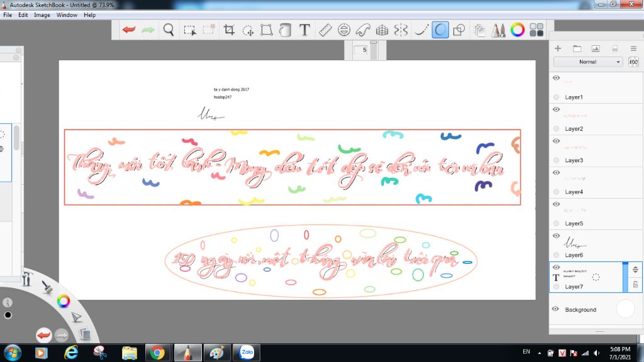The image size is (644, 362).
Task: Open the Edit menu
Action: 23,15
